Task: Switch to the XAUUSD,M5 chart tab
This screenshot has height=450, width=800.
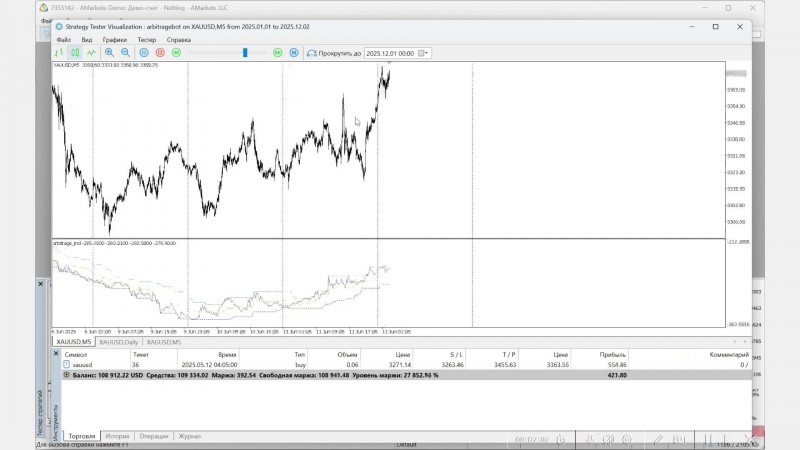Action: 73,342
